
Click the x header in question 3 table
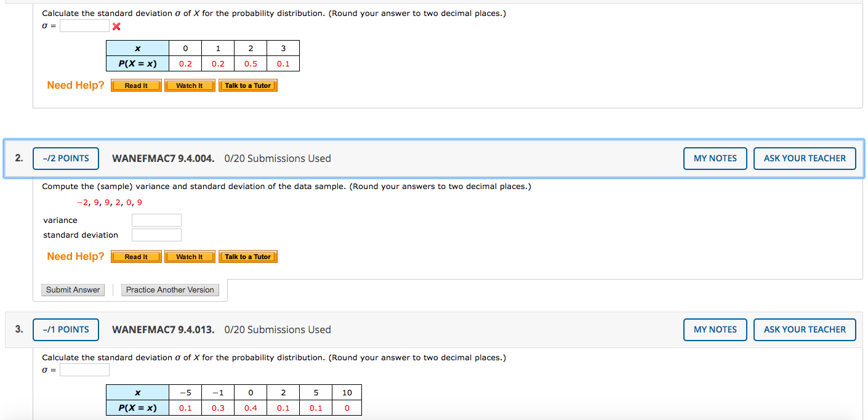(138, 392)
